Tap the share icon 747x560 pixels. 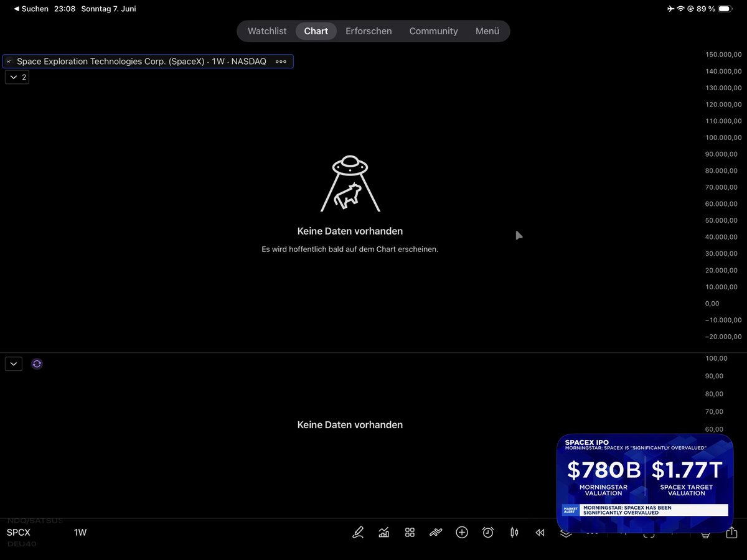pyautogui.click(x=731, y=533)
